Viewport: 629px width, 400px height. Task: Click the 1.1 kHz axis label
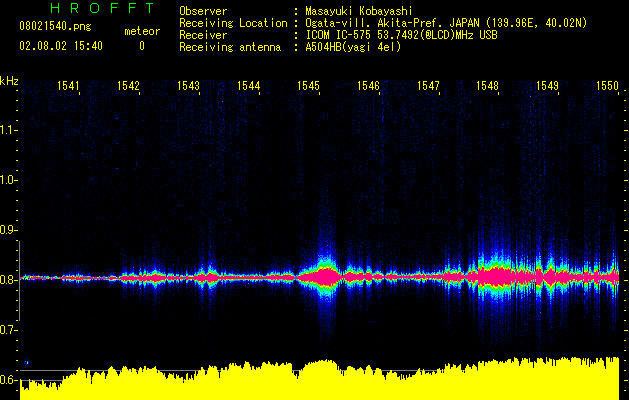click(8, 130)
